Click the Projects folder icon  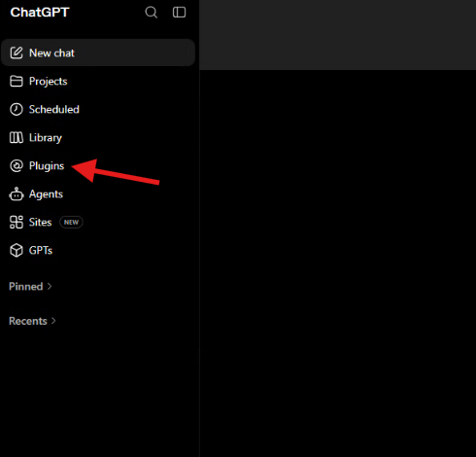coord(17,81)
